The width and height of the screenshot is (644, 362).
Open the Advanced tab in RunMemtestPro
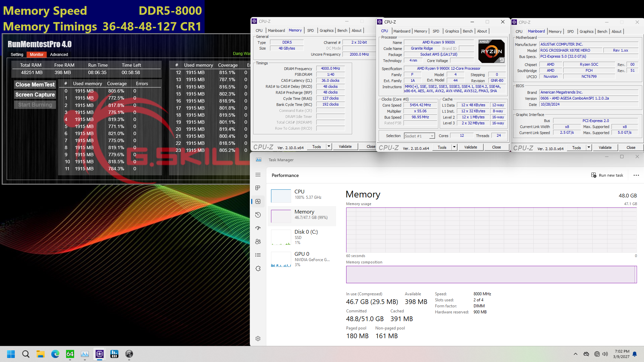[x=59, y=54]
